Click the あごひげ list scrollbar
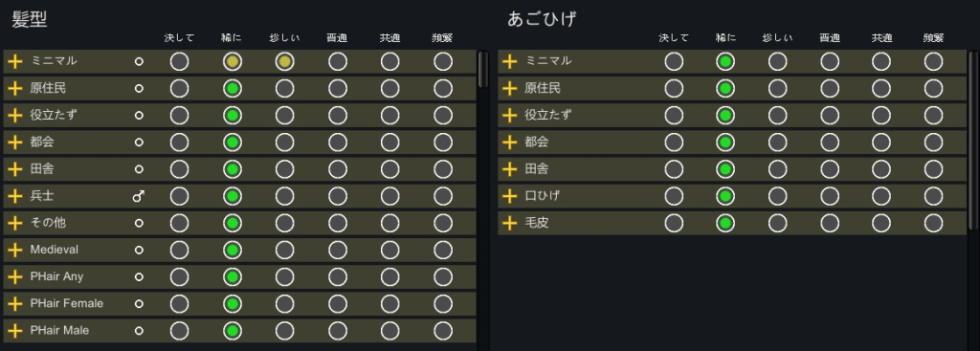980x351 pixels. coord(972,141)
